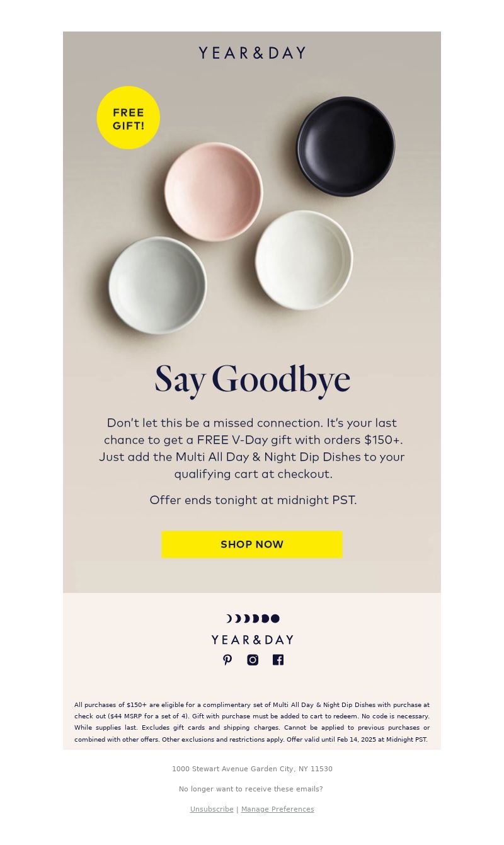
Task: Click the Pinterest icon in footer
Action: 227,660
